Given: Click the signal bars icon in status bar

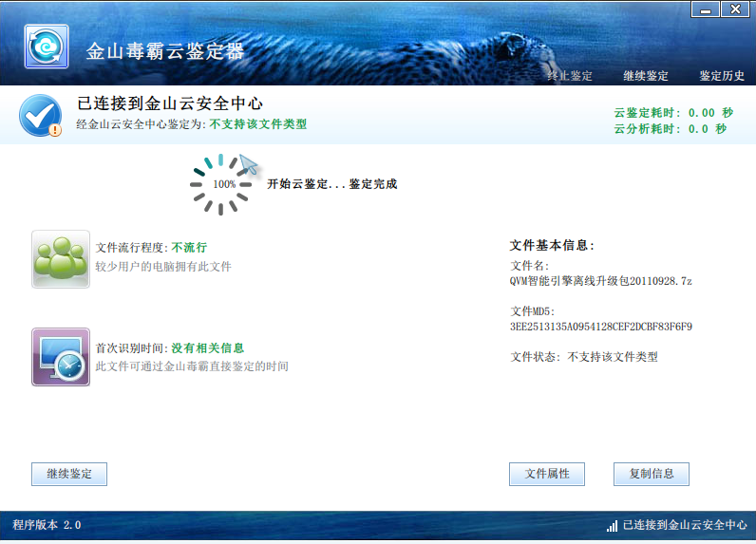Looking at the screenshot, I should [x=612, y=526].
